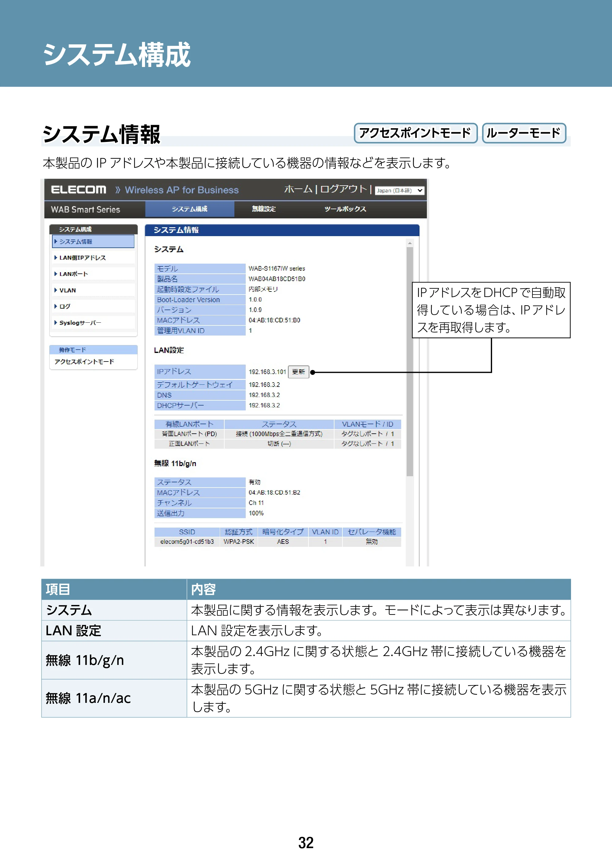The image size is (612, 868).
Task: Open LANポート in the sidebar
Action: (93, 274)
